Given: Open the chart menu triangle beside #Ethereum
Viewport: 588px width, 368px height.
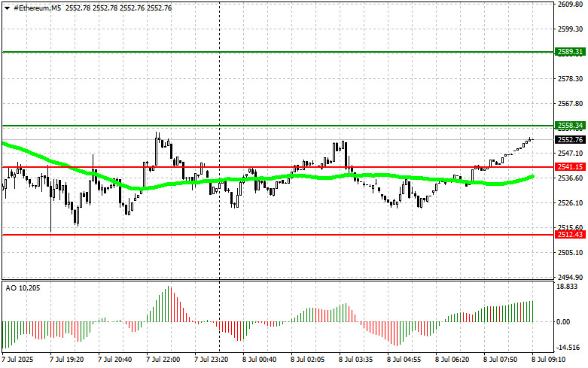Looking at the screenshot, I should click(x=7, y=8).
